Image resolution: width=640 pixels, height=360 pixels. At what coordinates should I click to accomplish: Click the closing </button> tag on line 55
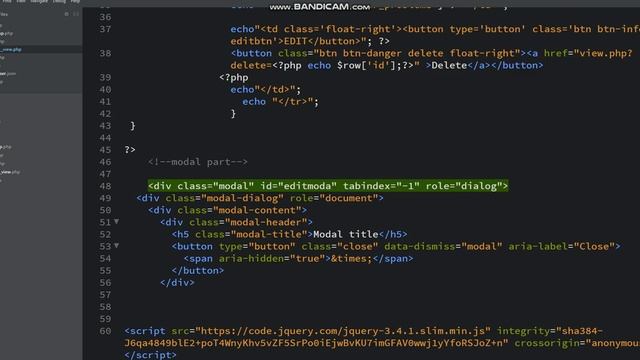click(x=198, y=271)
